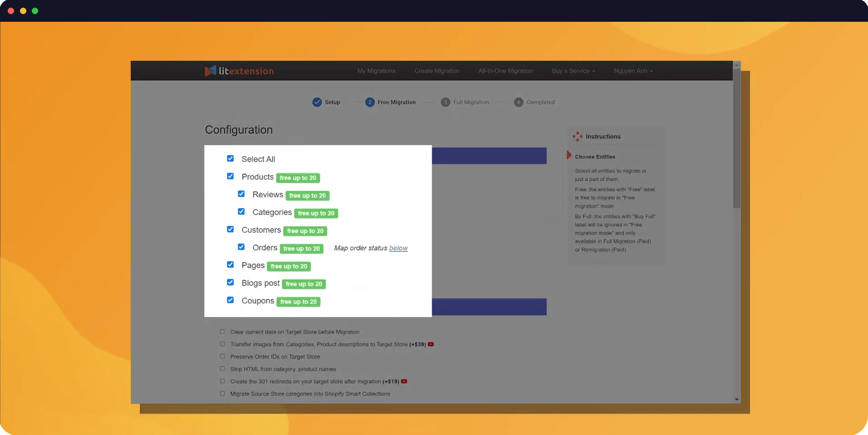868x435 pixels.
Task: Uncheck the Coupons checkbox
Action: pos(230,300)
